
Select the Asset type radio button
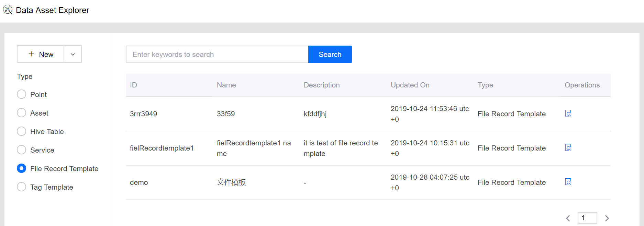click(x=22, y=113)
